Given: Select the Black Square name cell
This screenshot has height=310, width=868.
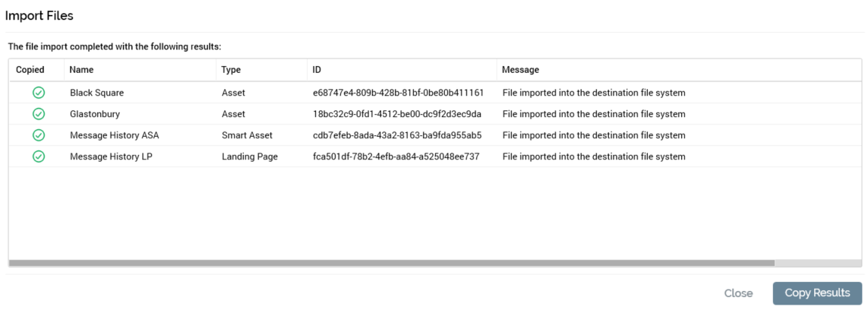Looking at the screenshot, I should point(96,93).
